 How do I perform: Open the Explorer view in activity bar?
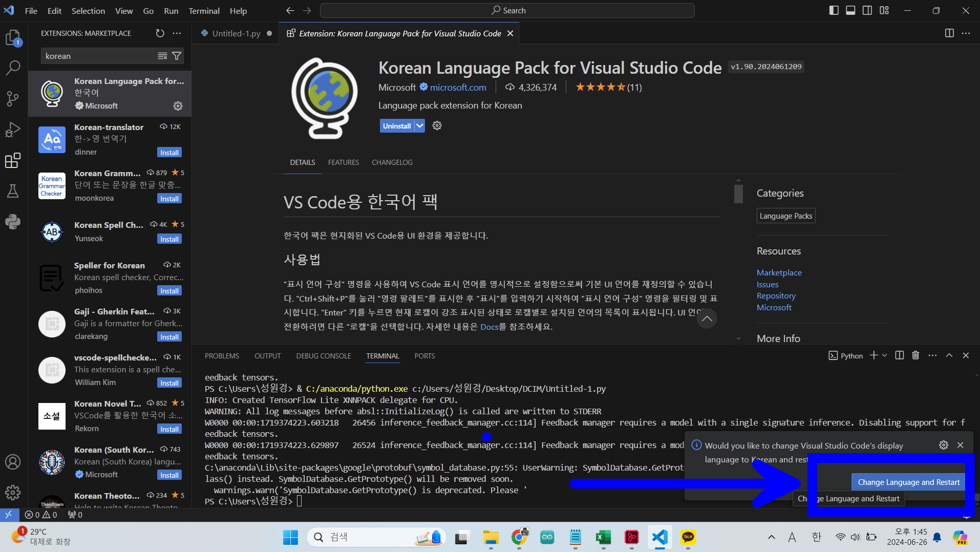[13, 37]
